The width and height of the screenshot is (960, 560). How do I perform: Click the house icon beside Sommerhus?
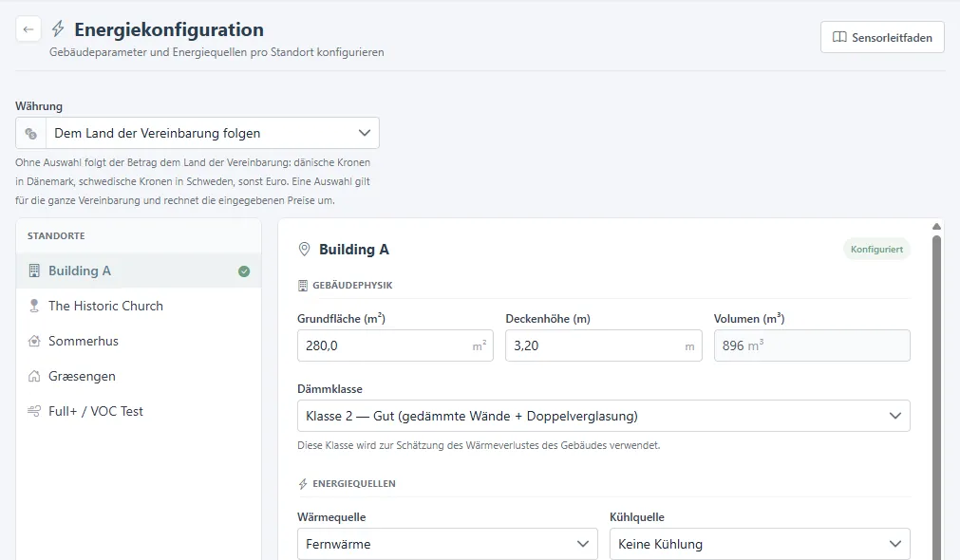coord(34,341)
